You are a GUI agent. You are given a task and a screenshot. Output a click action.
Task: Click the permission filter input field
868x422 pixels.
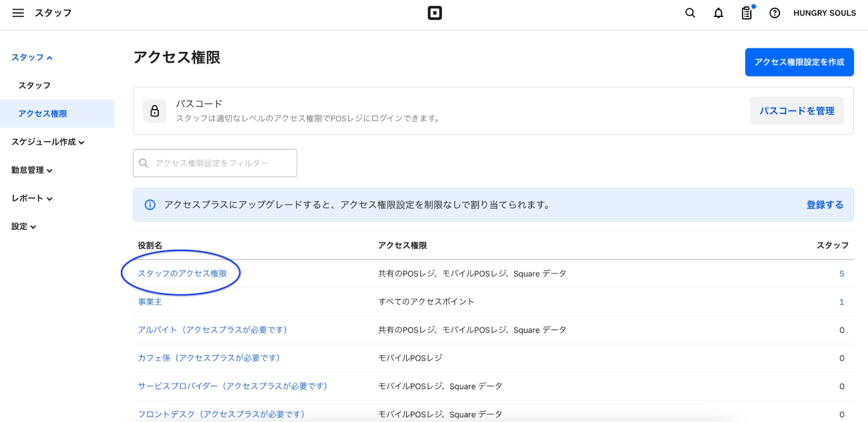coord(215,163)
